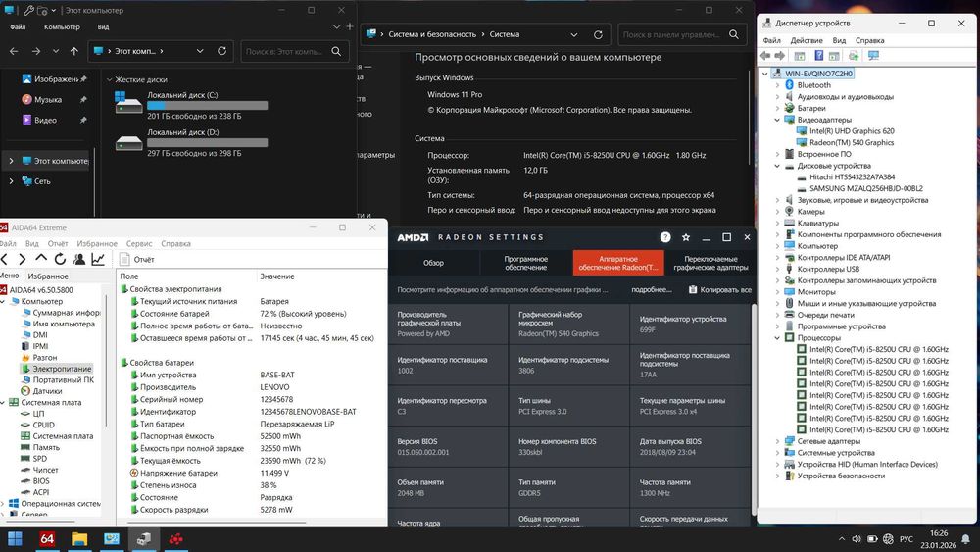The height and width of the screenshot is (552, 980).
Task: Click Device Manager help toolbar icon
Action: [x=818, y=56]
